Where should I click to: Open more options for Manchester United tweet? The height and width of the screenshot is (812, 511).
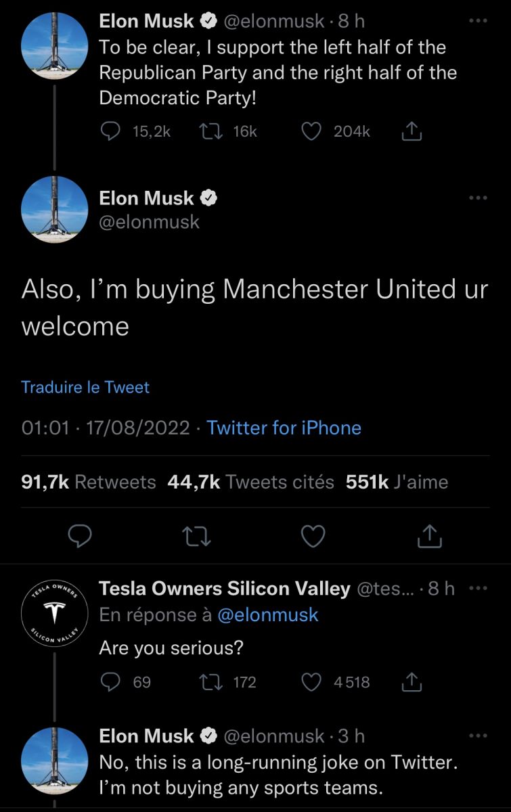click(x=478, y=198)
